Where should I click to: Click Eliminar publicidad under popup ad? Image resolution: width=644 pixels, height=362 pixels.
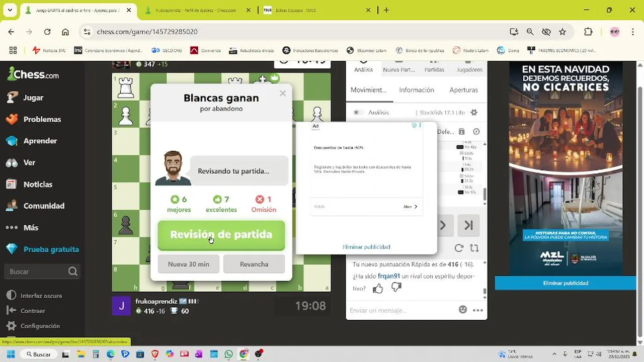click(x=366, y=247)
